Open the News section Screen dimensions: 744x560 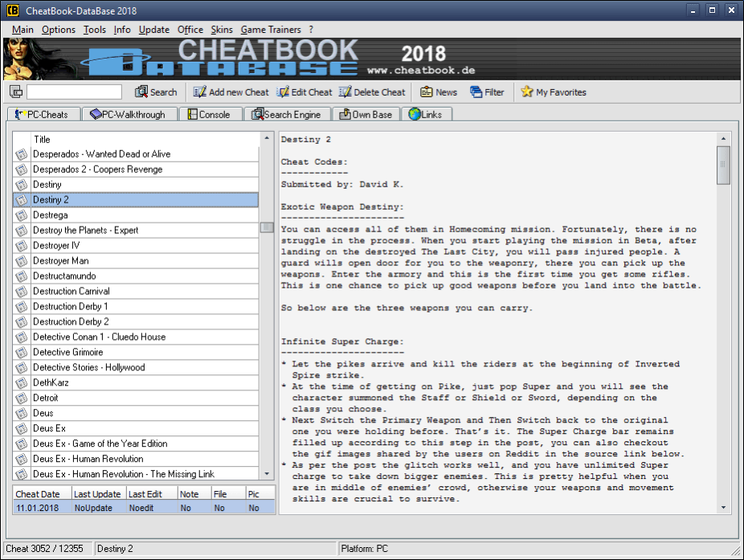click(x=439, y=92)
